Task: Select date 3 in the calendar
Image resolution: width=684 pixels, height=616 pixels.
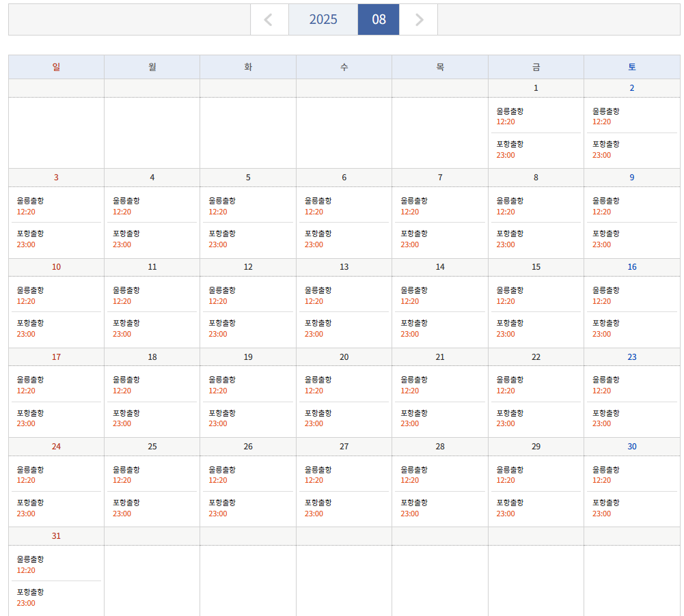Action: 56,178
